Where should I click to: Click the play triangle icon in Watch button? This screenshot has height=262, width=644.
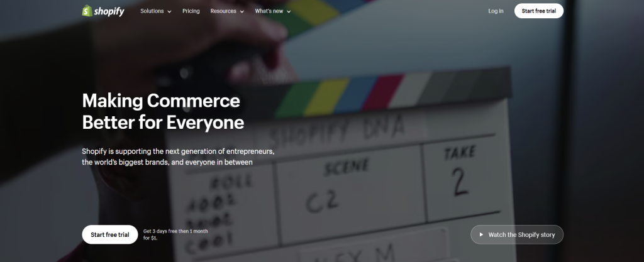(x=481, y=234)
